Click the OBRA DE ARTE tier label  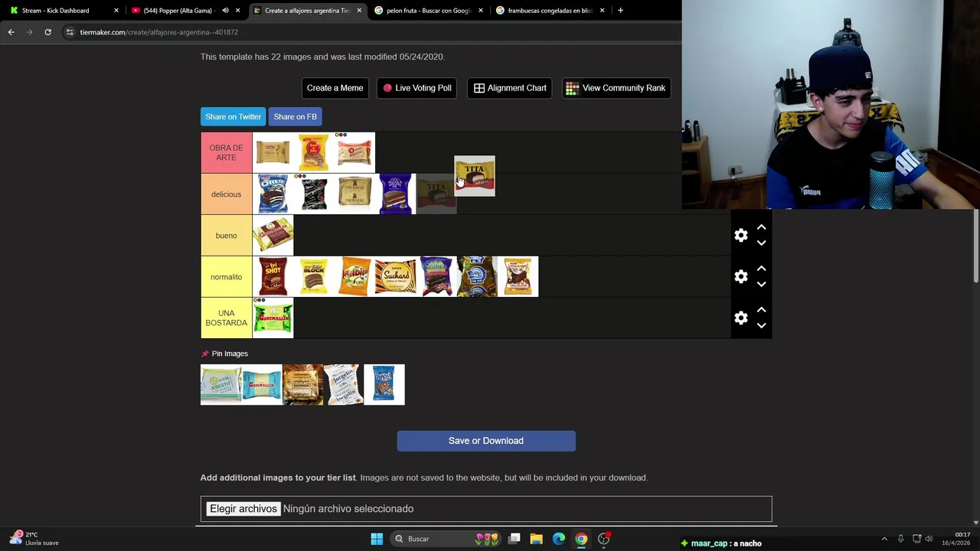[x=226, y=153]
